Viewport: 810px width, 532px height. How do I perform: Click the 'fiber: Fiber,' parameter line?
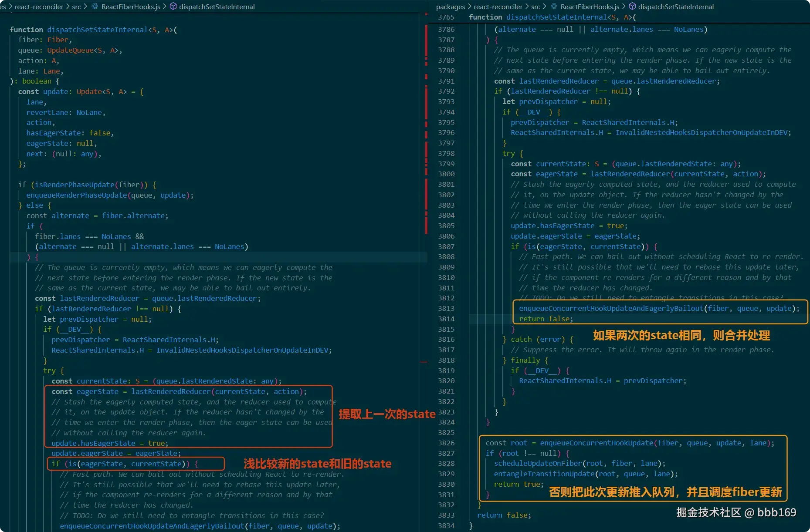click(x=45, y=40)
